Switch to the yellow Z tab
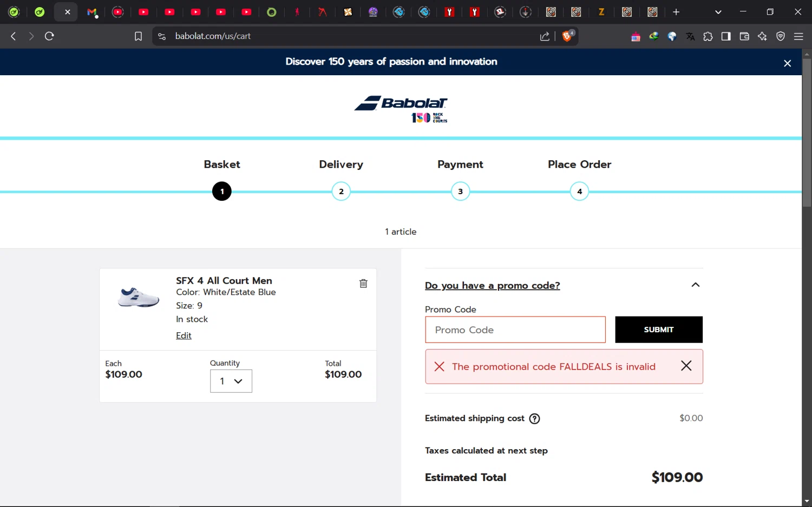812x507 pixels. pyautogui.click(x=601, y=12)
